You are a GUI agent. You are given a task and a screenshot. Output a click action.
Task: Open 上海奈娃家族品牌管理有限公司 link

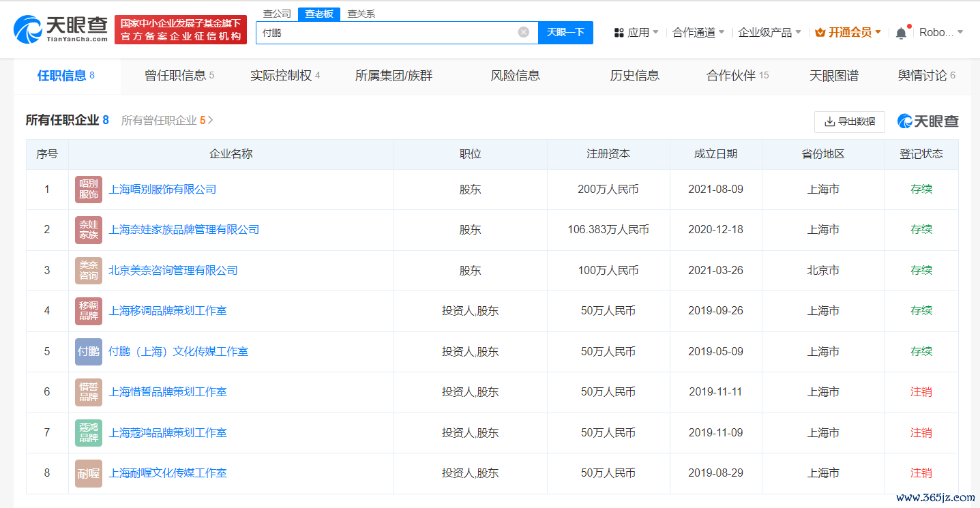point(184,230)
